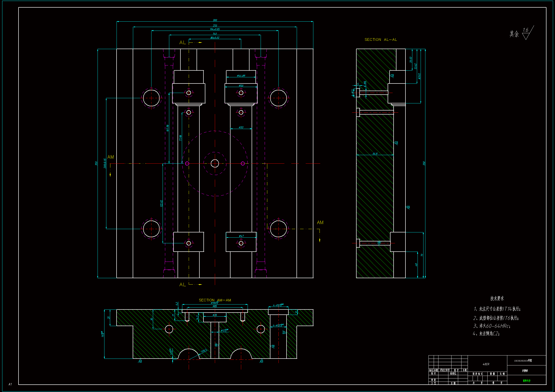Click the SECTION AL-AL view title
The width and height of the screenshot is (555, 392).
click(x=381, y=40)
